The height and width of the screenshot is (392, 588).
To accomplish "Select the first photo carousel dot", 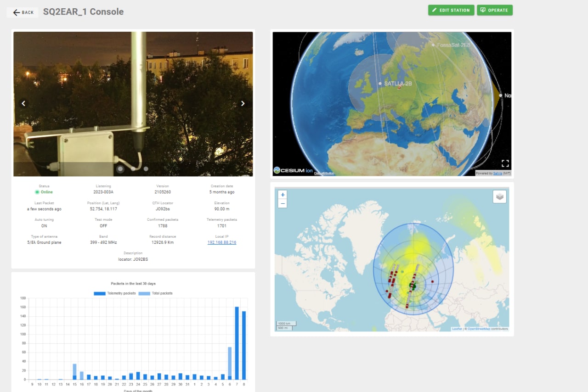I will pos(120,168).
